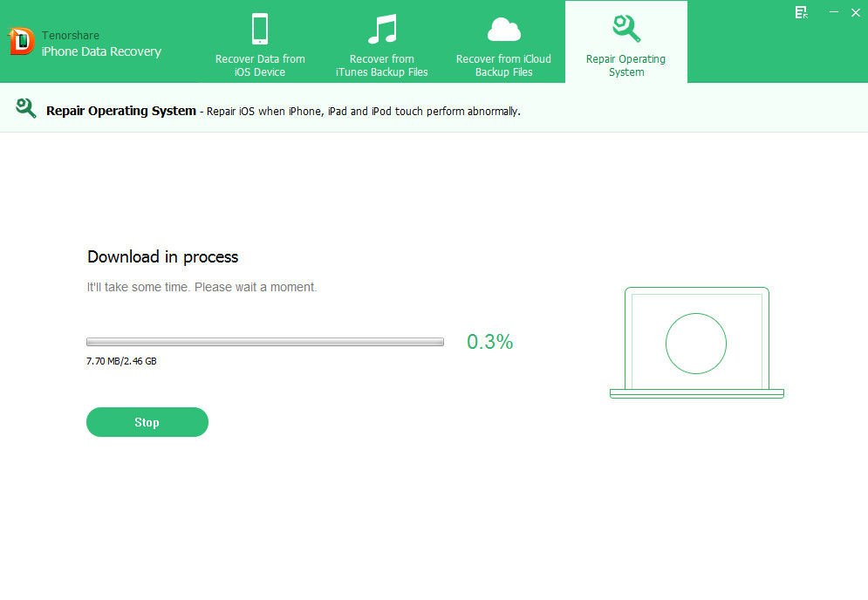Click the repair icon beside the Repair Operating System heading
The height and width of the screenshot is (600, 868).
point(25,108)
